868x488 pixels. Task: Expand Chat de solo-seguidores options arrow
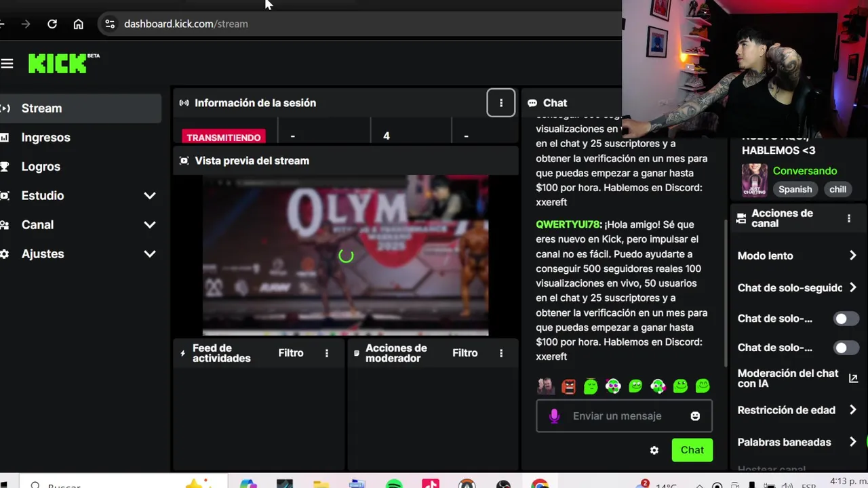click(853, 287)
